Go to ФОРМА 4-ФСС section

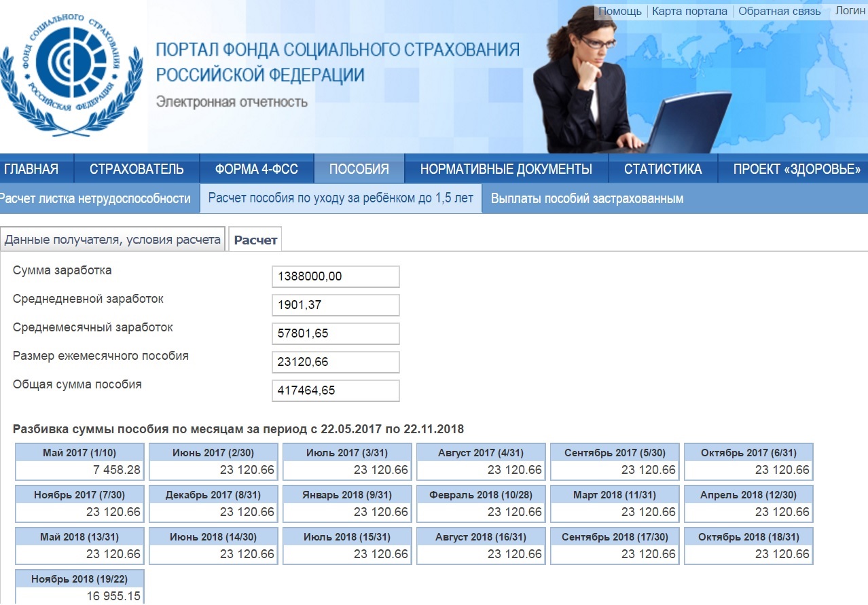click(x=256, y=169)
